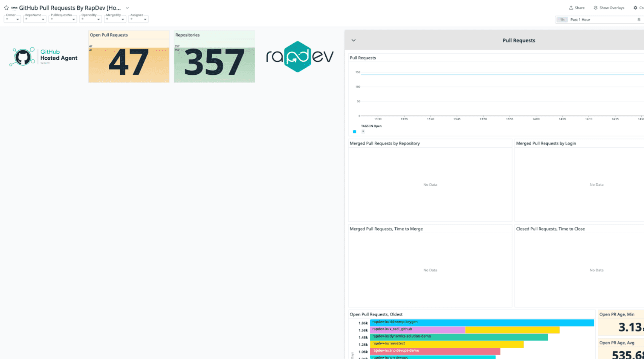This screenshot has height=362, width=644.
Task: Click the 3.13 minimum age value
Action: [630, 327]
